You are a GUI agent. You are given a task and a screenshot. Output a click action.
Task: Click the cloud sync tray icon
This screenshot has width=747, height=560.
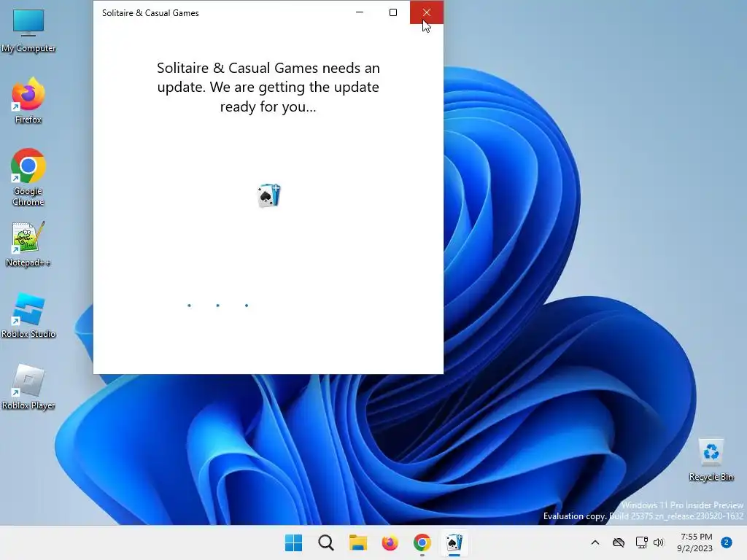tap(619, 542)
